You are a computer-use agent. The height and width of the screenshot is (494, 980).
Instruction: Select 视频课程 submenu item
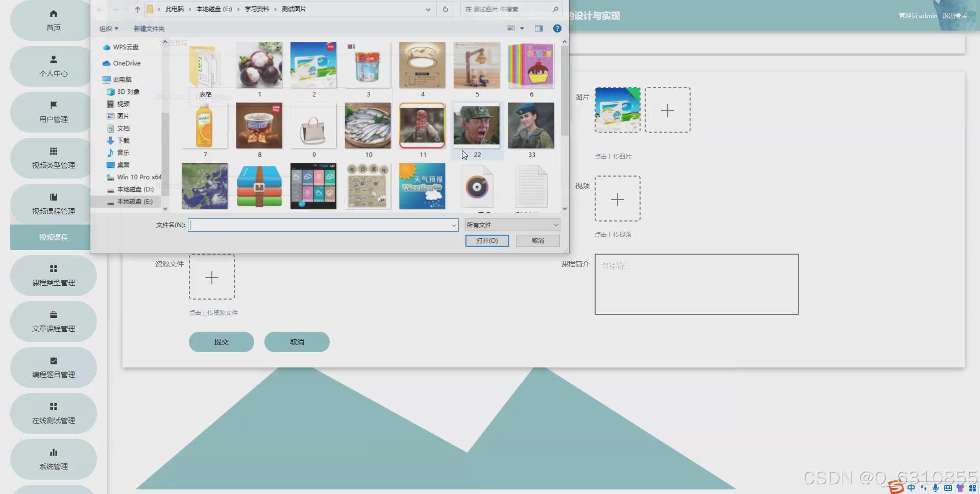coord(54,237)
